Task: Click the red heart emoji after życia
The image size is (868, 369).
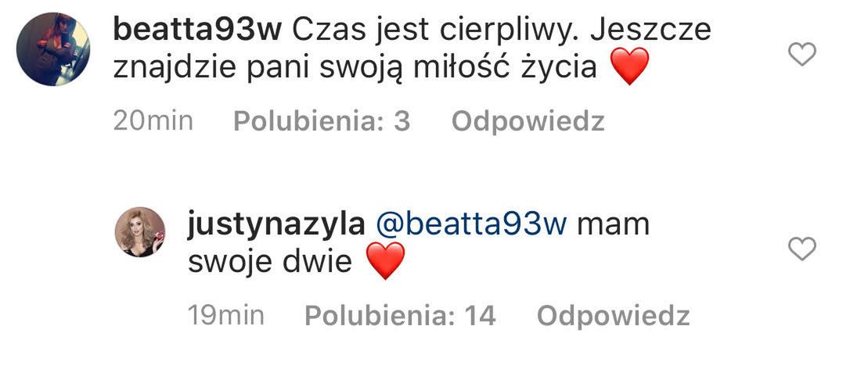Action: tap(628, 66)
